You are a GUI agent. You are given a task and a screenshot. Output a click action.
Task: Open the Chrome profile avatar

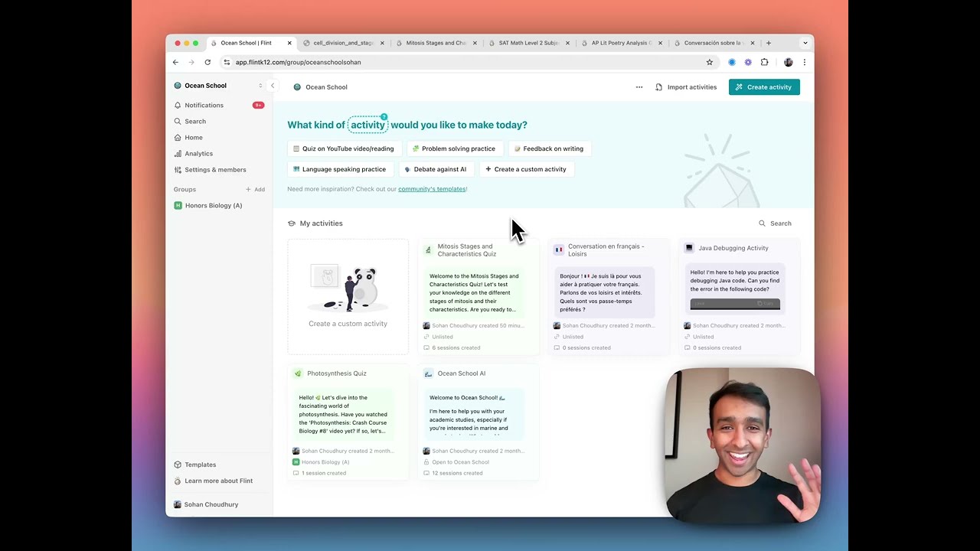pyautogui.click(x=789, y=62)
